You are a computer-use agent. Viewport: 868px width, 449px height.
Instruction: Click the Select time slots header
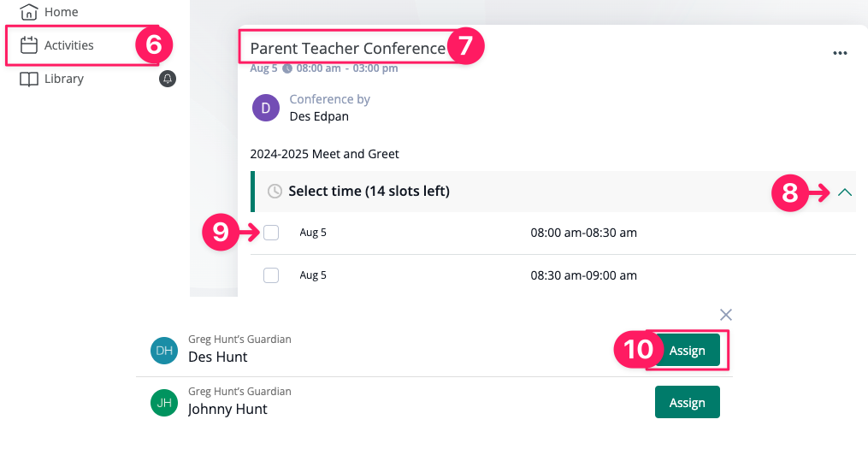point(369,192)
